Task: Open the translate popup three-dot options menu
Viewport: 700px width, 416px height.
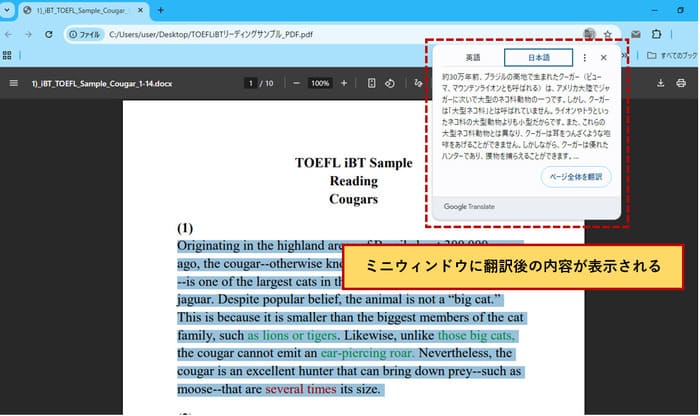Action: click(x=585, y=58)
